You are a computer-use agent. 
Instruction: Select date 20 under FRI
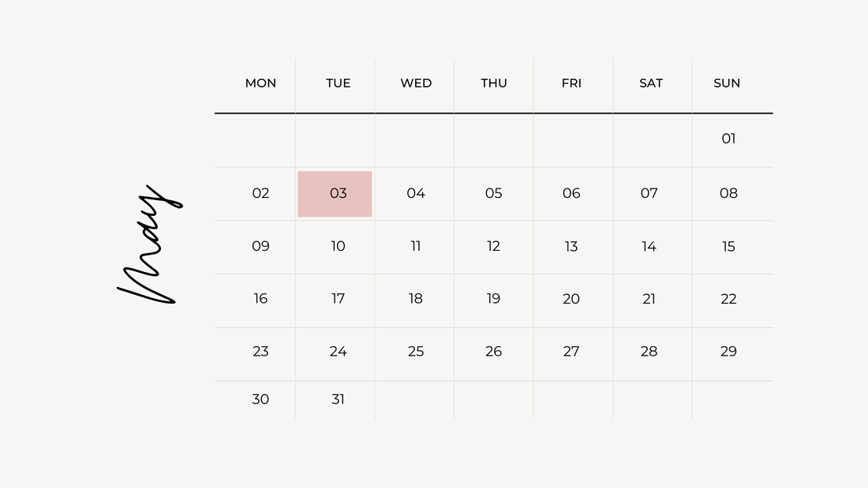(x=571, y=299)
